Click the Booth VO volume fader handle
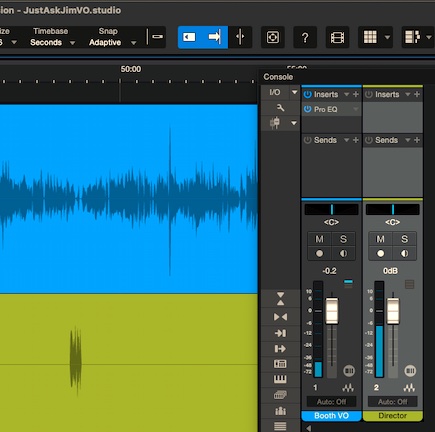This screenshot has height=432, width=435. click(332, 311)
